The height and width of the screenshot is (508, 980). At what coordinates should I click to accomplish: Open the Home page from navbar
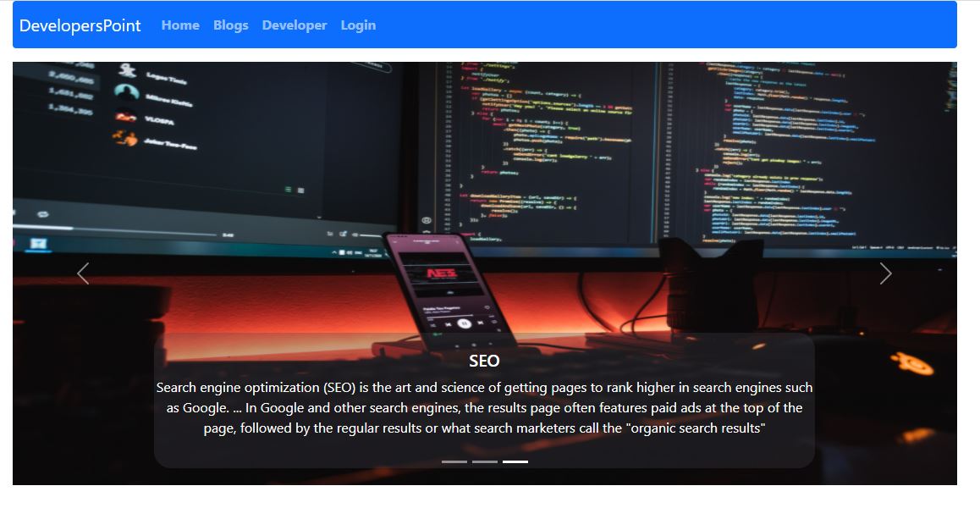point(180,25)
